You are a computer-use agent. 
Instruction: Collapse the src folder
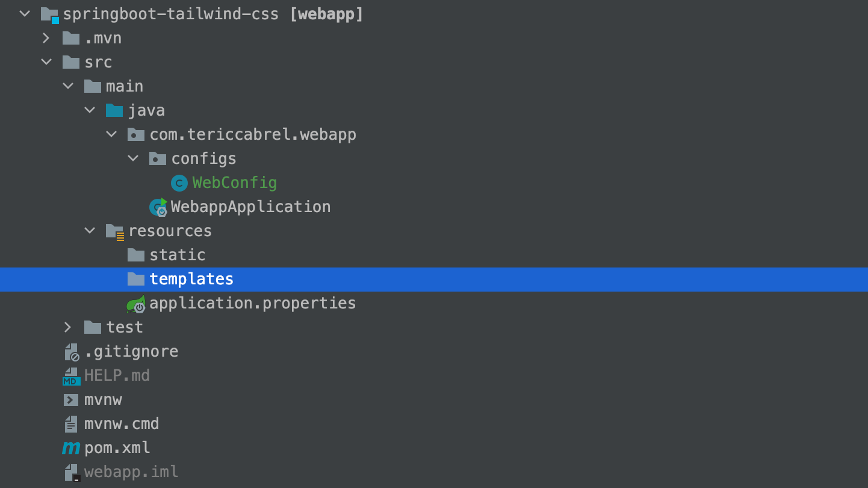(46, 61)
